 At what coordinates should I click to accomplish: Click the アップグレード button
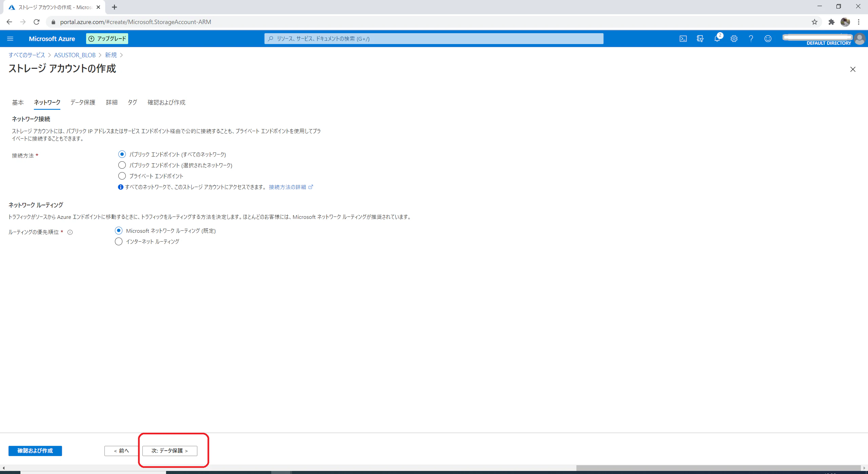pyautogui.click(x=107, y=39)
